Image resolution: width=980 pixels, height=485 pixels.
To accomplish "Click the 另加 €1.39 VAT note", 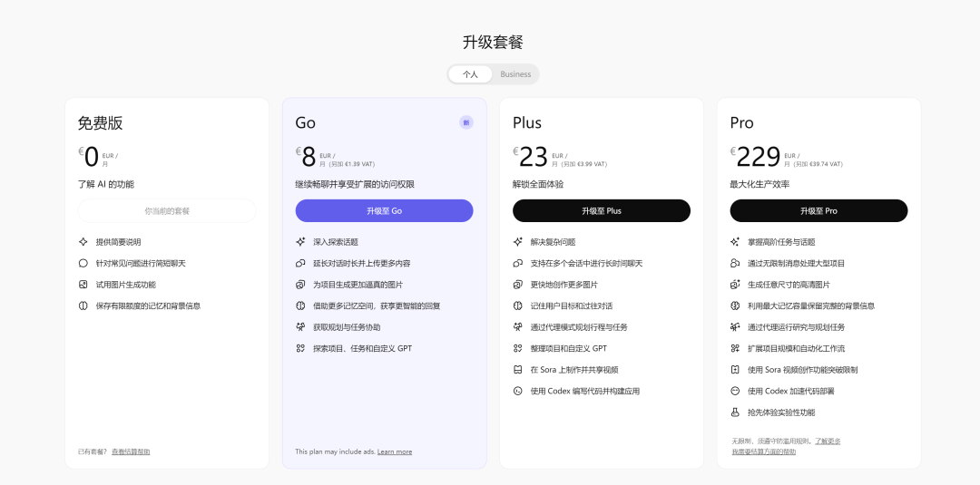I will [352, 164].
